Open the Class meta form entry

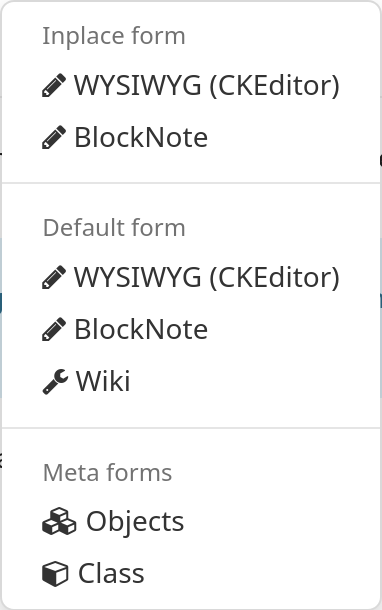click(x=191, y=573)
